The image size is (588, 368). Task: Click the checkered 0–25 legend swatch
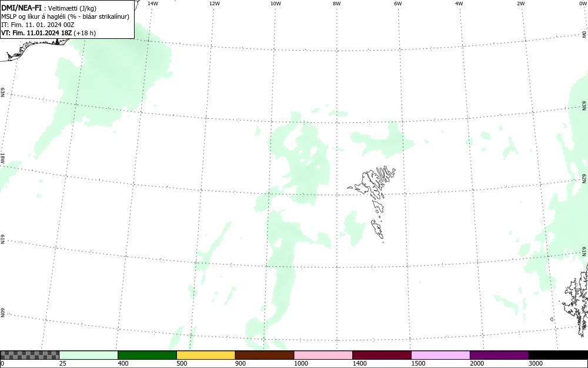click(x=29, y=355)
